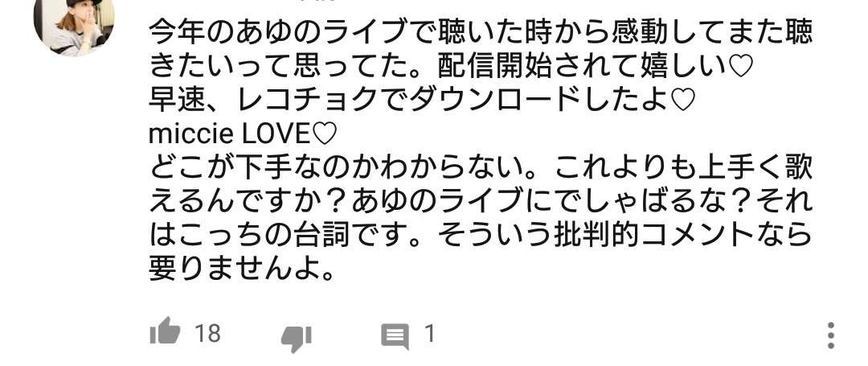Click the line starting えるんですか？

(481, 202)
